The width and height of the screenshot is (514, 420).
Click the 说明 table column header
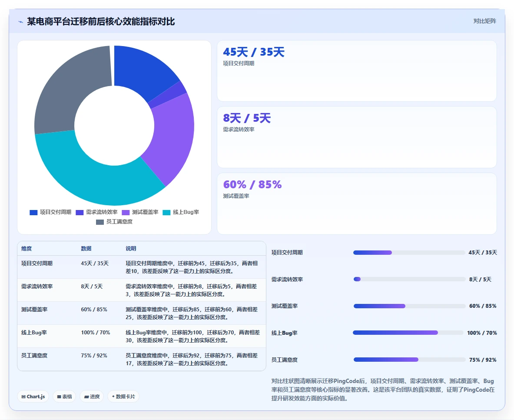coord(131,249)
